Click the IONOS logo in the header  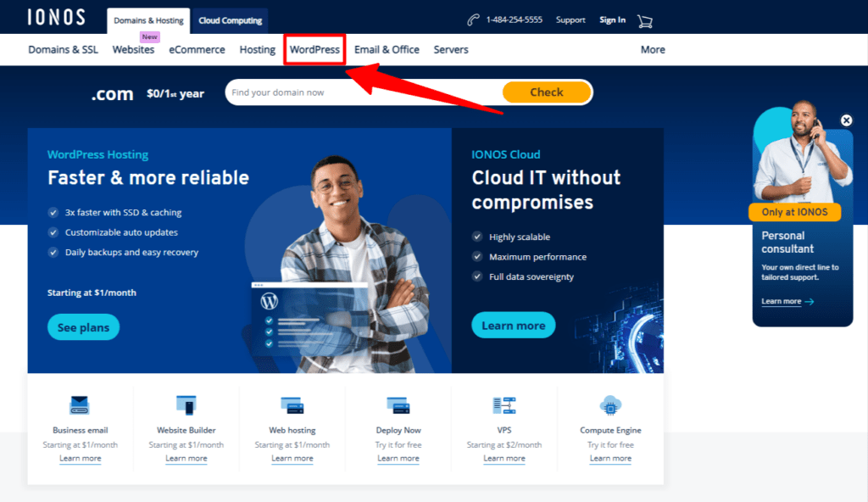point(55,17)
